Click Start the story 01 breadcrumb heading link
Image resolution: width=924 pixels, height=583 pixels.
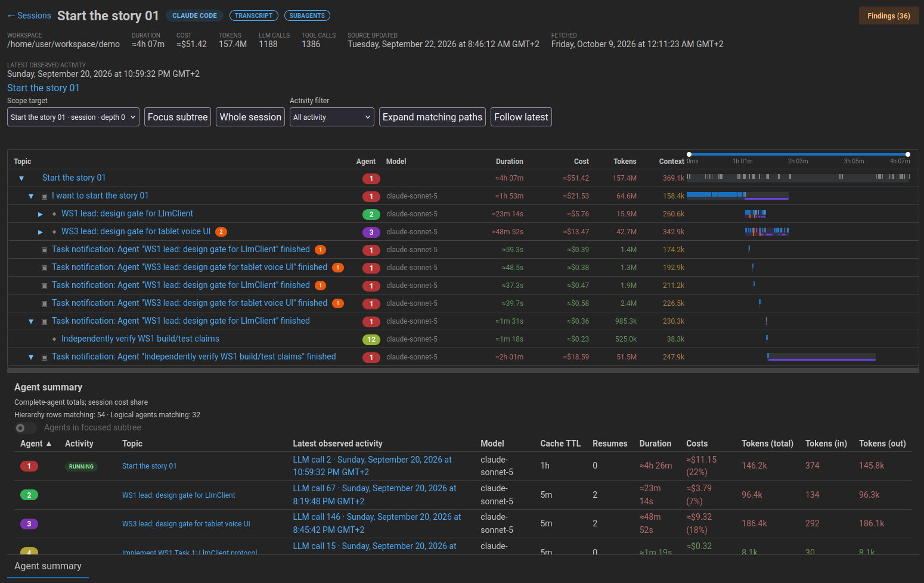pyautogui.click(x=43, y=88)
